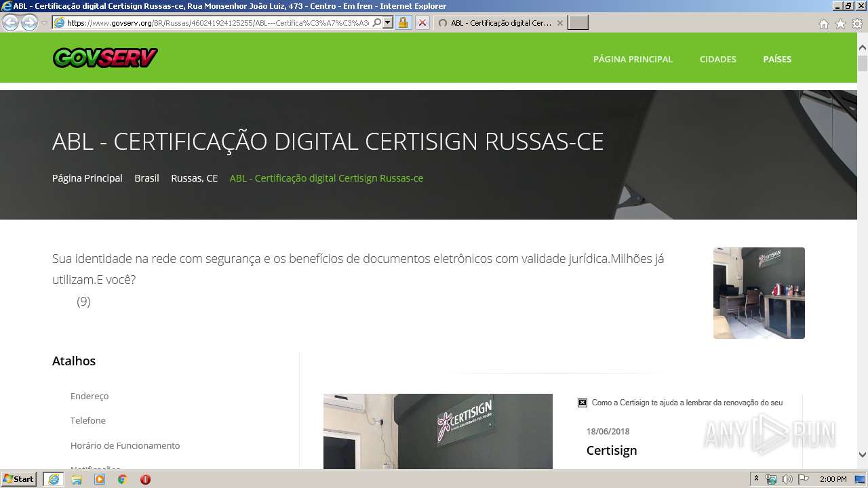Viewport: 868px width, 488px height.
Task: Open the Tools gear icon
Action: pos(857,24)
